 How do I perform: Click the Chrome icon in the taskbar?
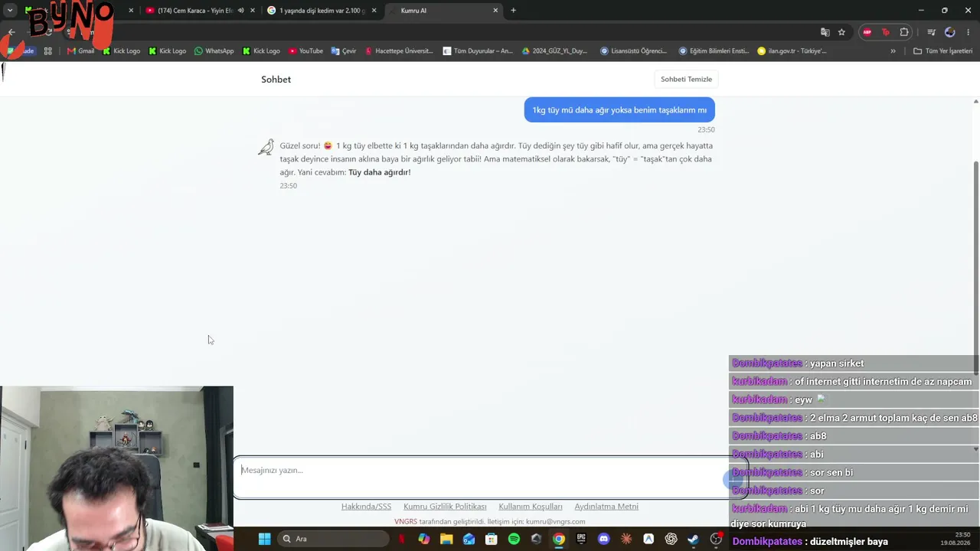pos(559,539)
